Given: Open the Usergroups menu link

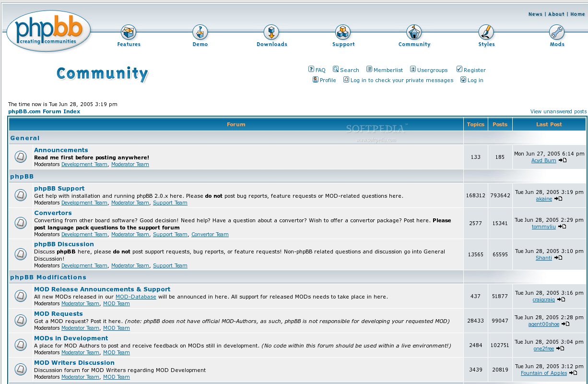Looking at the screenshot, I should [x=432, y=70].
